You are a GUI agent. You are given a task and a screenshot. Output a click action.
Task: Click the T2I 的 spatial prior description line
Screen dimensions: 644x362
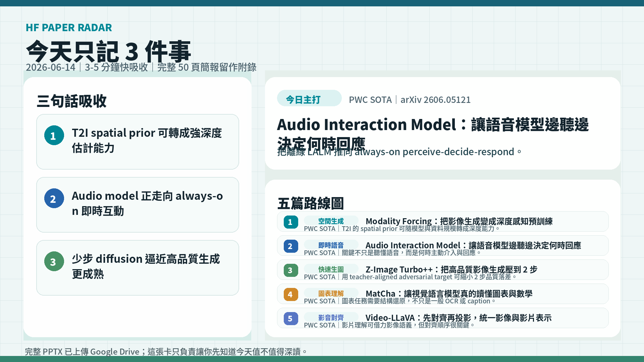402,229
